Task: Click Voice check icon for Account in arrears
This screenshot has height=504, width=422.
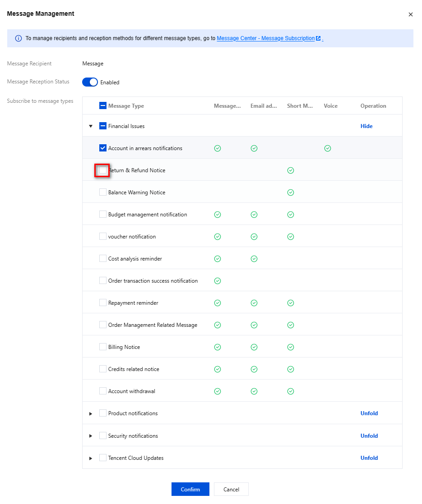Action: point(328,148)
